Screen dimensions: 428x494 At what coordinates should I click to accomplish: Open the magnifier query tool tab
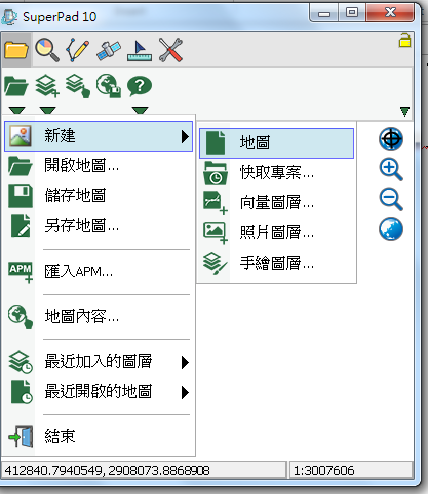[x=47, y=50]
